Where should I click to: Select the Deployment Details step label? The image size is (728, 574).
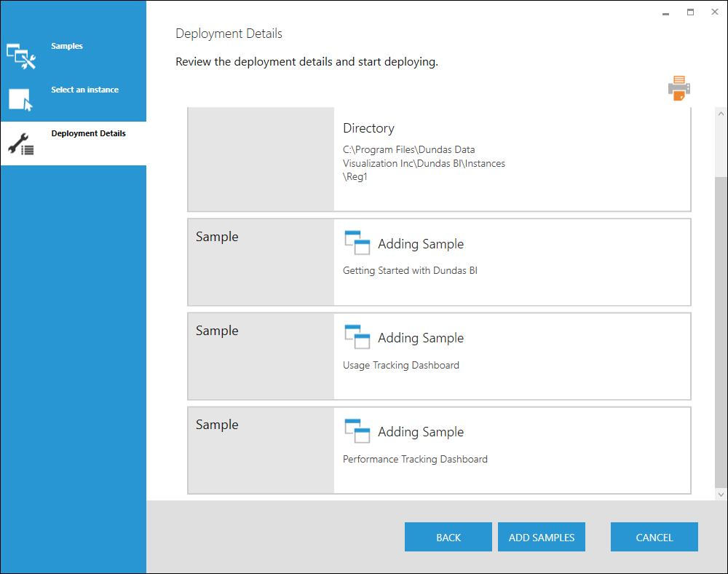[x=88, y=133]
